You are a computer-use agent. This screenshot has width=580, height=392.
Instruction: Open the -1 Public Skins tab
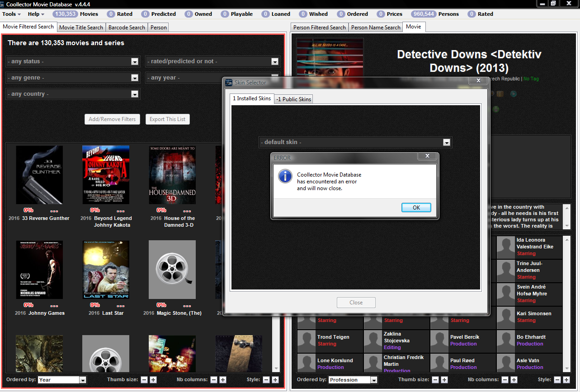tap(294, 99)
